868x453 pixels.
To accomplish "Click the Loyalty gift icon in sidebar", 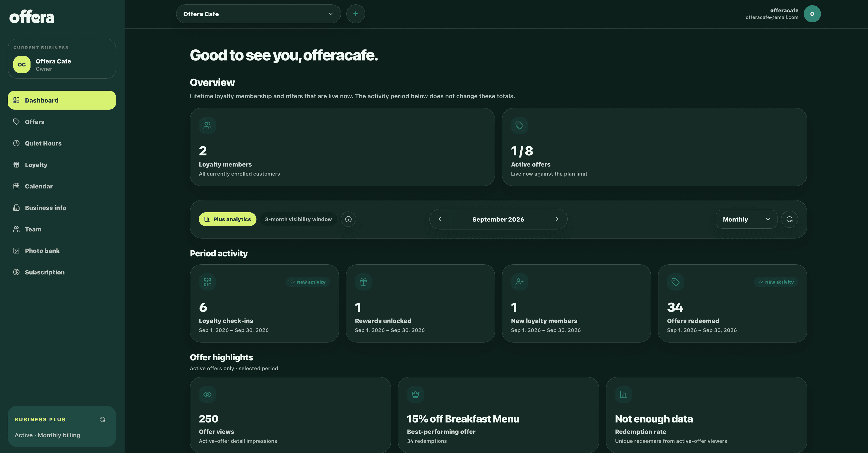I will pyautogui.click(x=16, y=165).
